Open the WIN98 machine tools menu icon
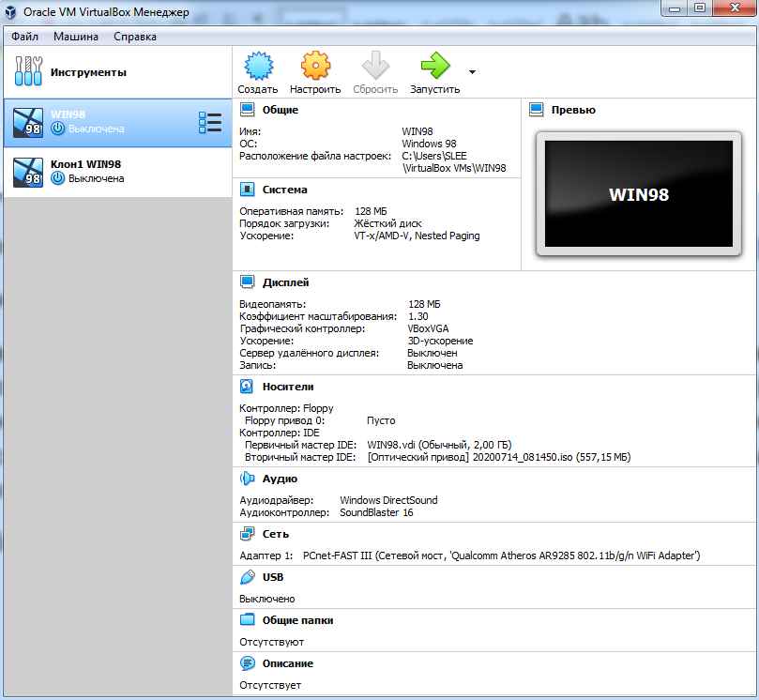759x700 pixels. click(210, 123)
